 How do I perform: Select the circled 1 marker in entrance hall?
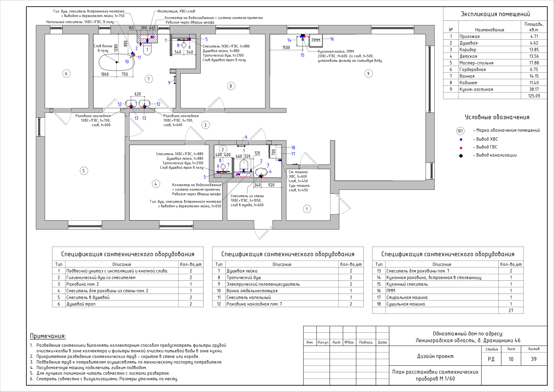click(307, 209)
